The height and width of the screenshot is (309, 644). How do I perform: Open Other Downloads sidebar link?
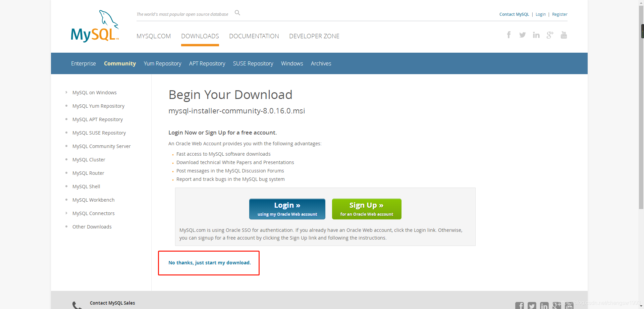tap(92, 227)
